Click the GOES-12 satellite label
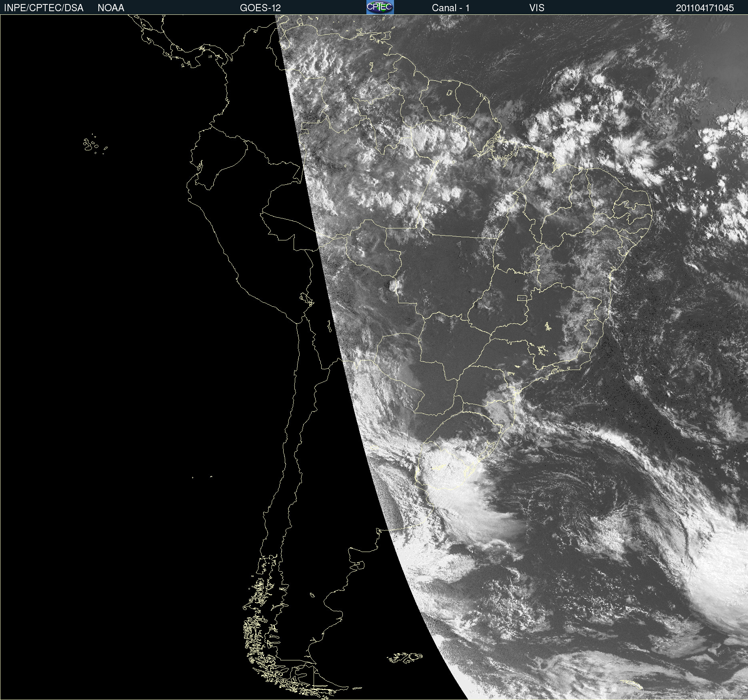The image size is (748, 700). coord(260,8)
